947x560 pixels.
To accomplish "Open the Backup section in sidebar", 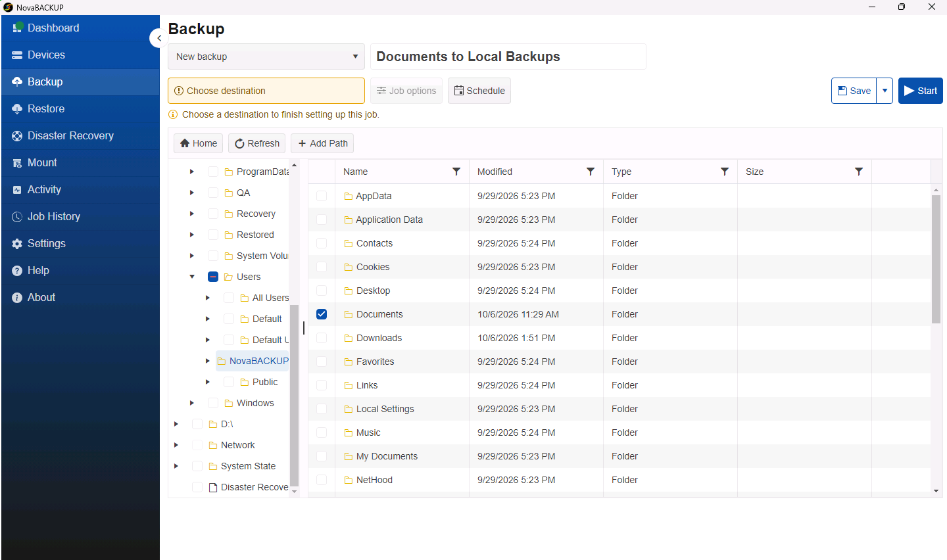I will pos(80,82).
